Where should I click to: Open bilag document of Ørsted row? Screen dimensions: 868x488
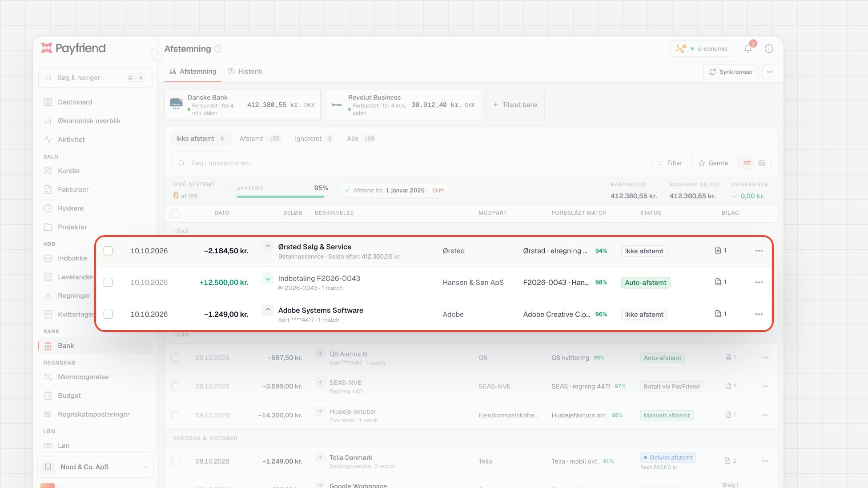pos(720,250)
